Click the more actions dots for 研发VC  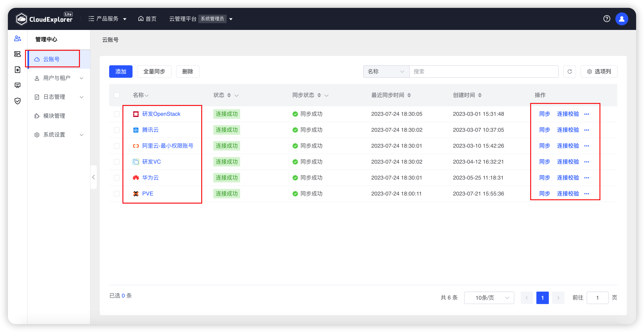[587, 162]
